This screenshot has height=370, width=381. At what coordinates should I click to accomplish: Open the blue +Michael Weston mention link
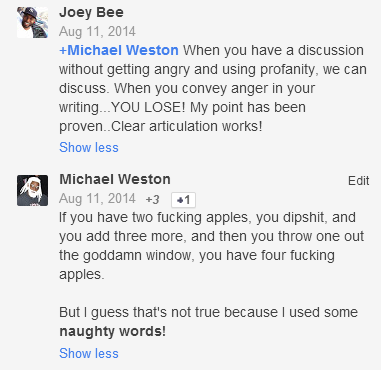click(119, 50)
